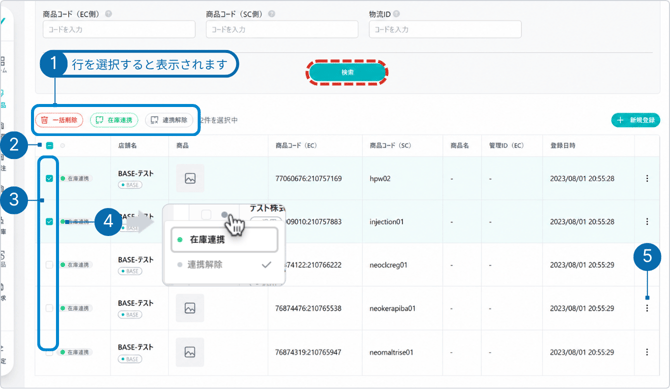Click SC code hpw02
Viewport: 670px width, 390px height.
pos(380,179)
